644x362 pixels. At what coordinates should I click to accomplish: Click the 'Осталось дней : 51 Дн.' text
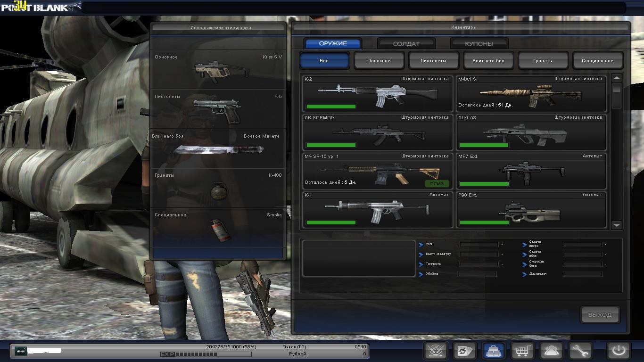(x=485, y=105)
